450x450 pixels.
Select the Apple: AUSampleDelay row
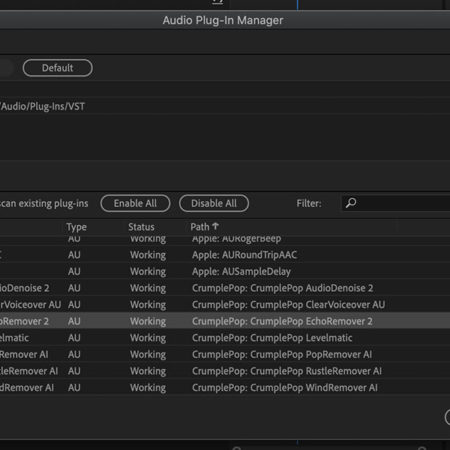click(225, 272)
